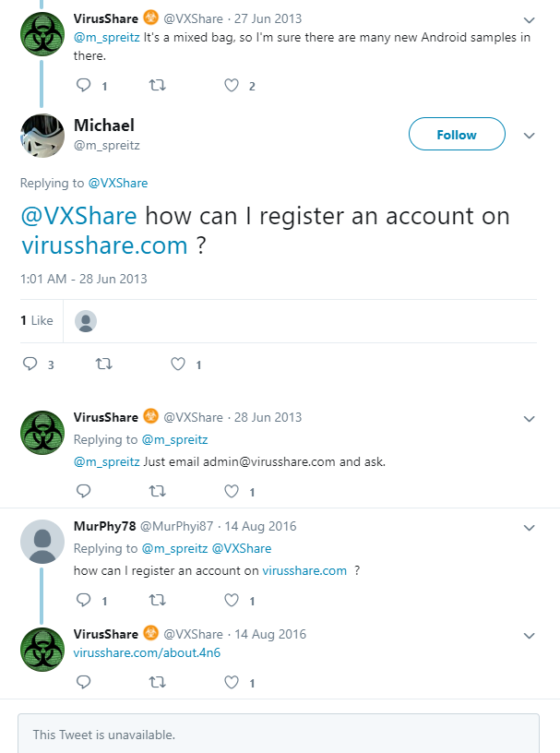Reply to VirusShare's 14 Aug 2016 tweet
The image size is (560, 753).
click(83, 682)
